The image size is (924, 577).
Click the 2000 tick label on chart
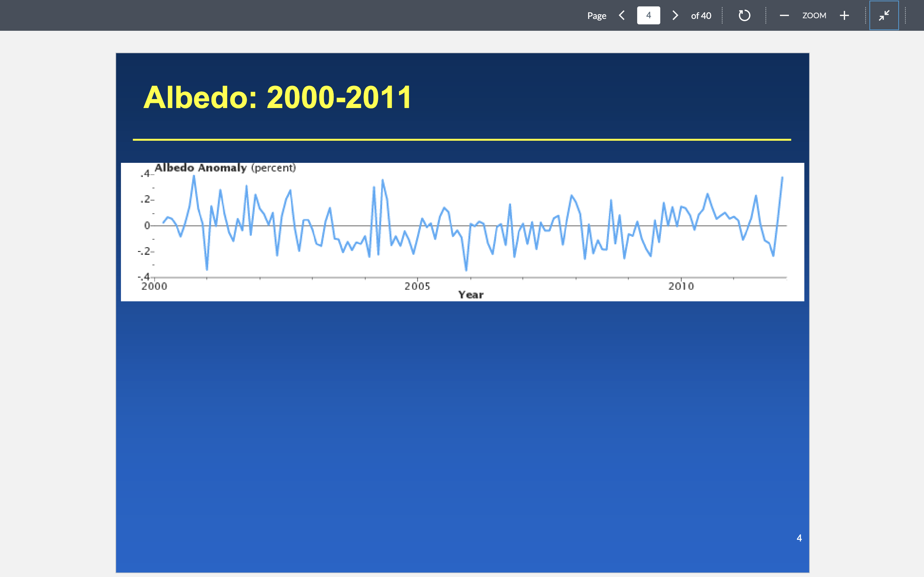coord(154,286)
